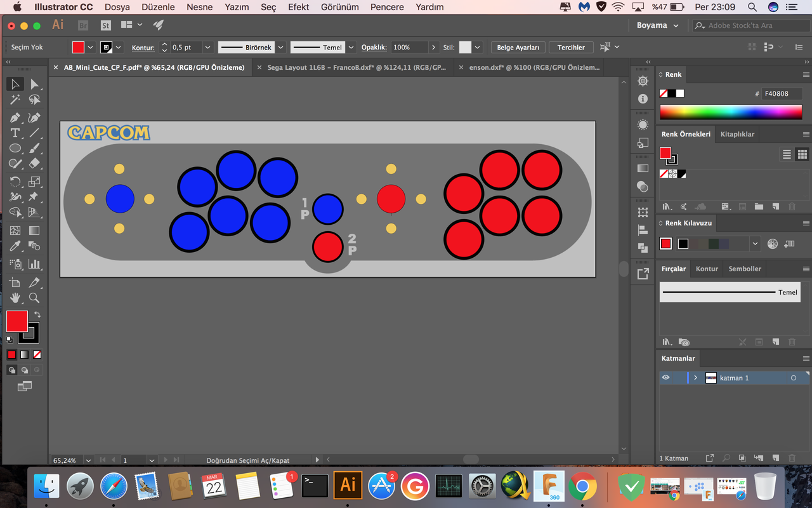Screen dimensions: 812x508
Task: Open Renk panel options menu
Action: [806, 75]
